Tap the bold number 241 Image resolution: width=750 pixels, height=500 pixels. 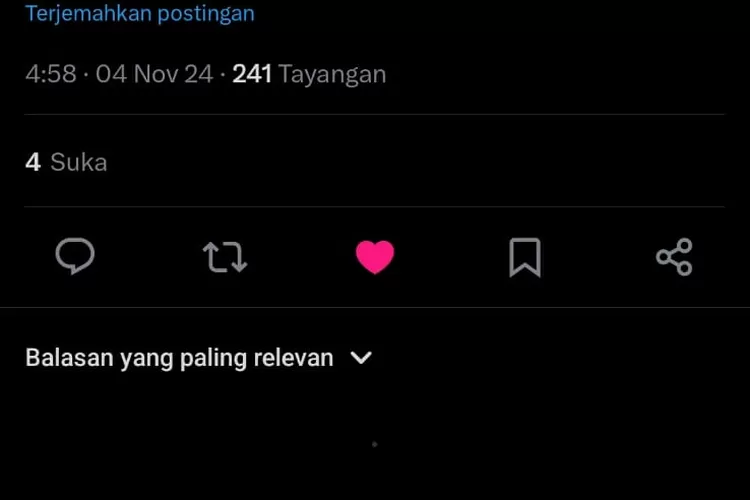[252, 74]
